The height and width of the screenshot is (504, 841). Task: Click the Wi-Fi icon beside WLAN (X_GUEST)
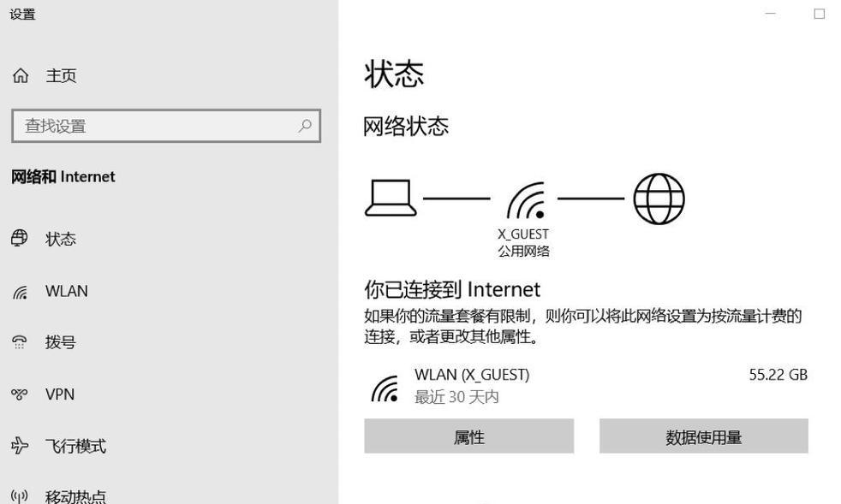pyautogui.click(x=385, y=388)
